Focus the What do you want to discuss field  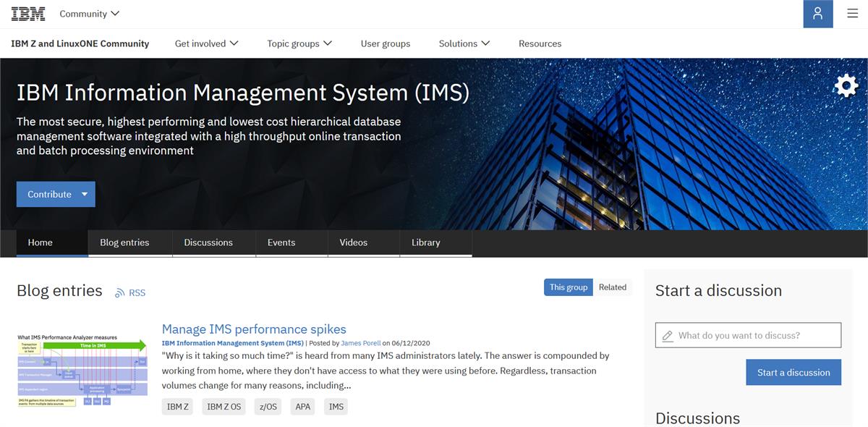748,335
